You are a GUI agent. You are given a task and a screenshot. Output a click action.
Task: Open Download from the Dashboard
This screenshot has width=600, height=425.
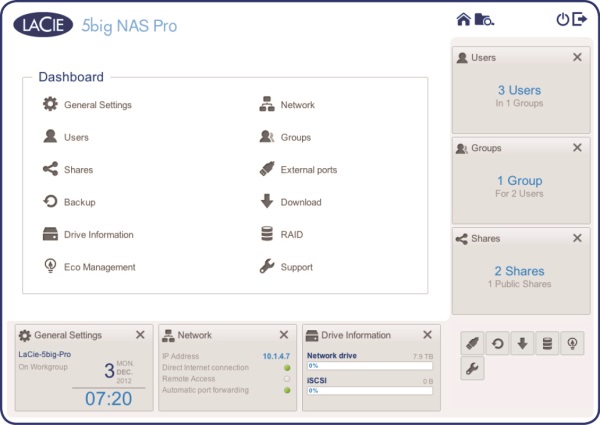tap(301, 202)
